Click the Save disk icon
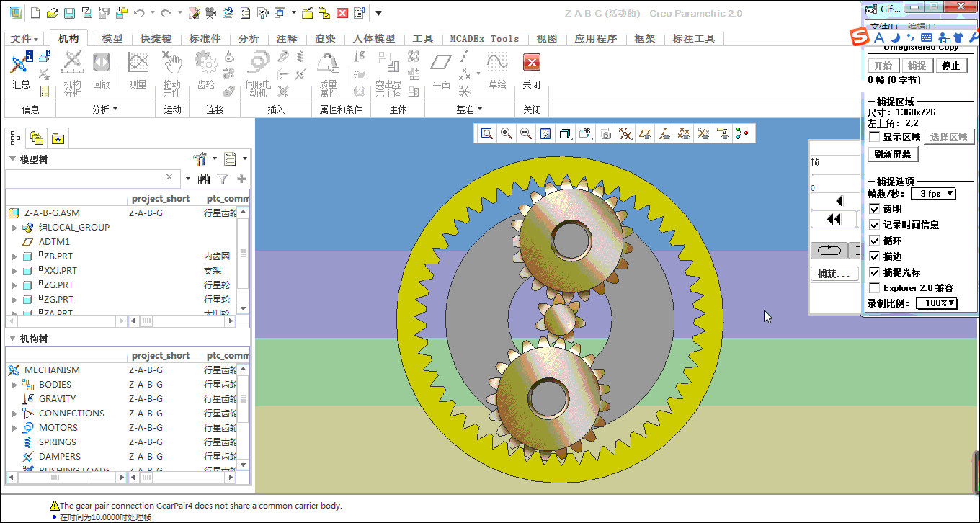This screenshot has width=980, height=523. click(69, 13)
